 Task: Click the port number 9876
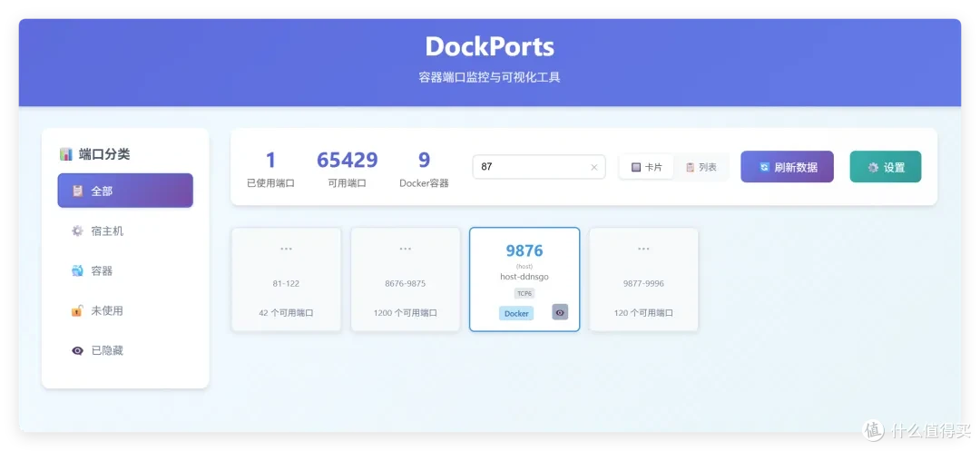(x=524, y=250)
